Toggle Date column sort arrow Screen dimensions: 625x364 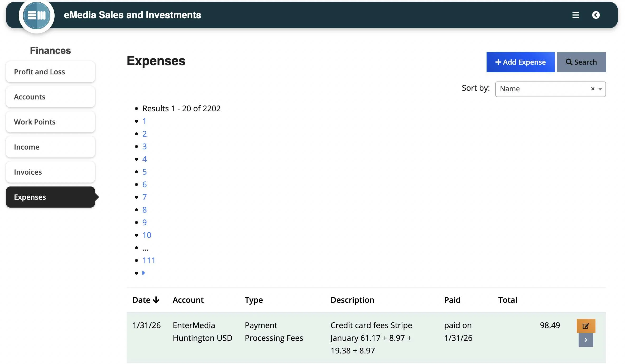click(x=156, y=300)
